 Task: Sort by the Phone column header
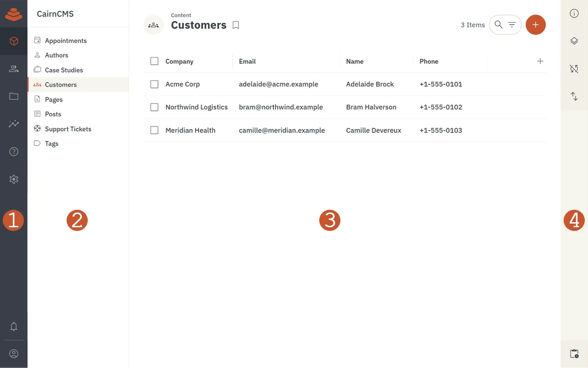coord(429,61)
